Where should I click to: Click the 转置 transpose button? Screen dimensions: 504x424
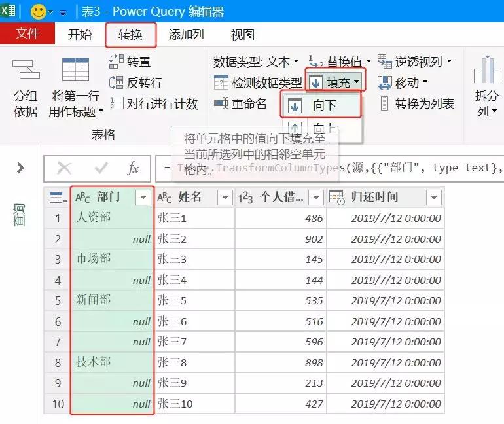pyautogui.click(x=130, y=62)
